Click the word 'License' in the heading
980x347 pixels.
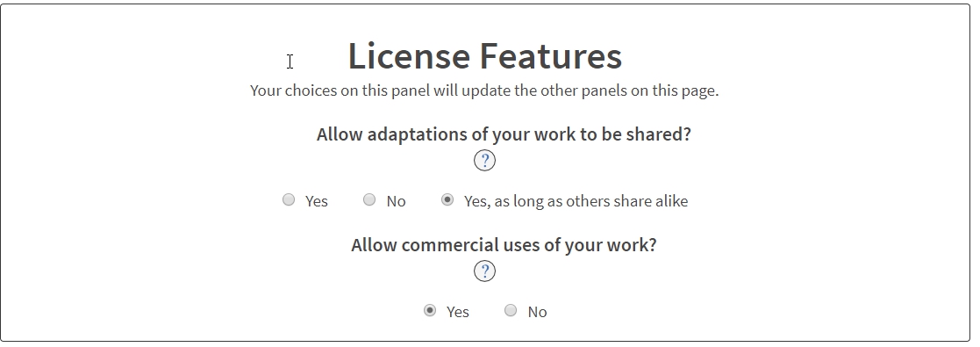[409, 55]
